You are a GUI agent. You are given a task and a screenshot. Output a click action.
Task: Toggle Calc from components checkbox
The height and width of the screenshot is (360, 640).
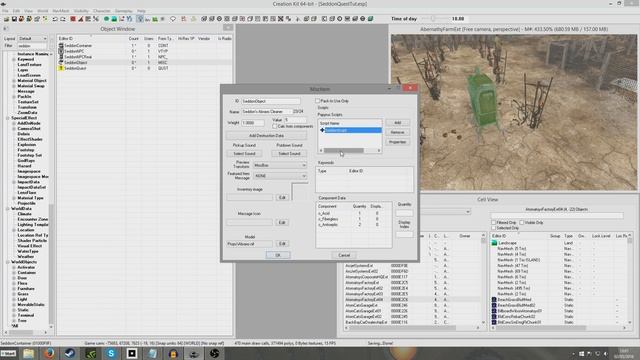pyautogui.click(x=274, y=127)
